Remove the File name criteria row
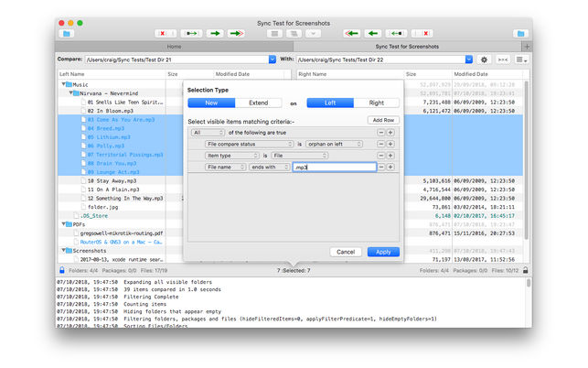 point(381,167)
